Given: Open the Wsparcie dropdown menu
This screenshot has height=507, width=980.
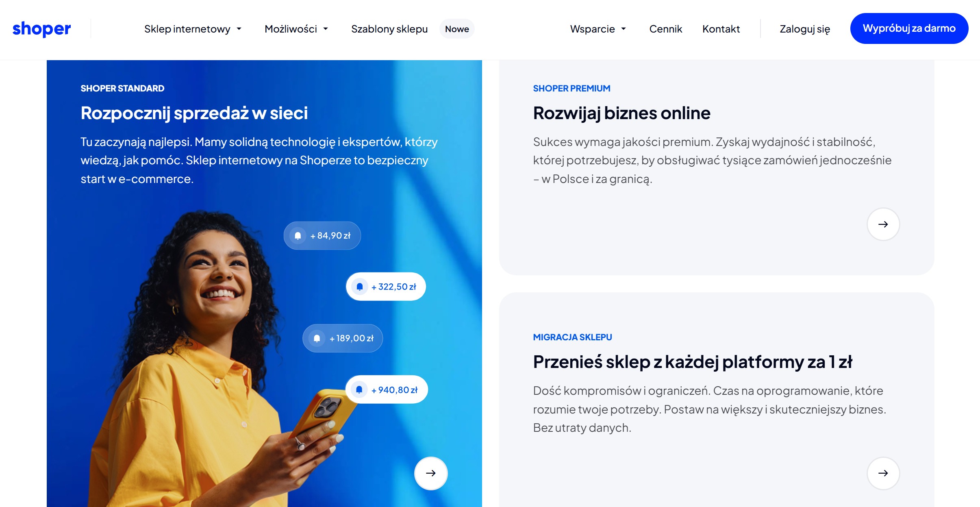Looking at the screenshot, I should [598, 29].
